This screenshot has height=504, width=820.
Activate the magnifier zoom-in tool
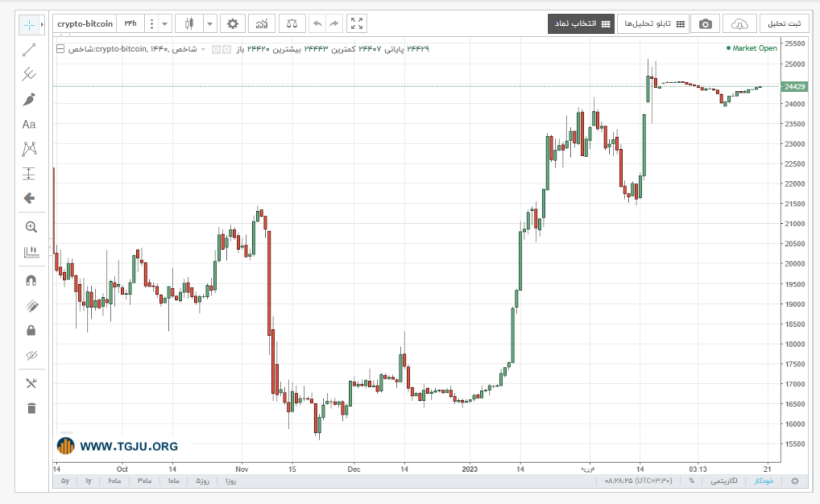[x=31, y=227]
